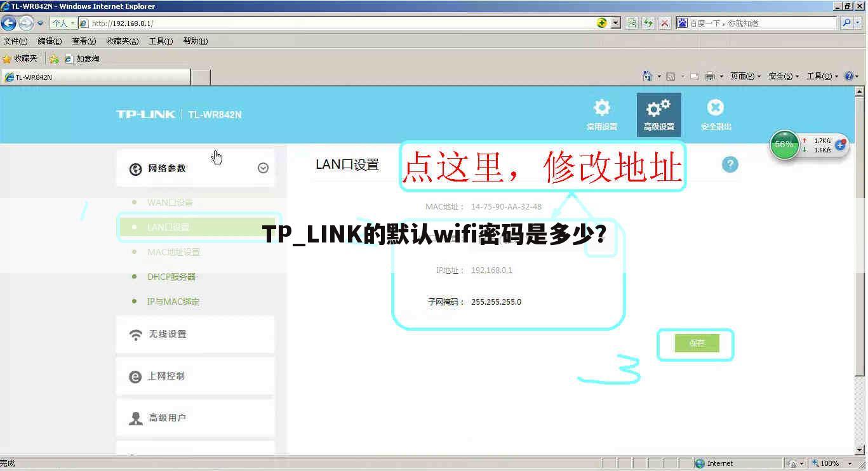Stop loading with the red X icon
This screenshot has width=868, height=471.
(x=665, y=23)
